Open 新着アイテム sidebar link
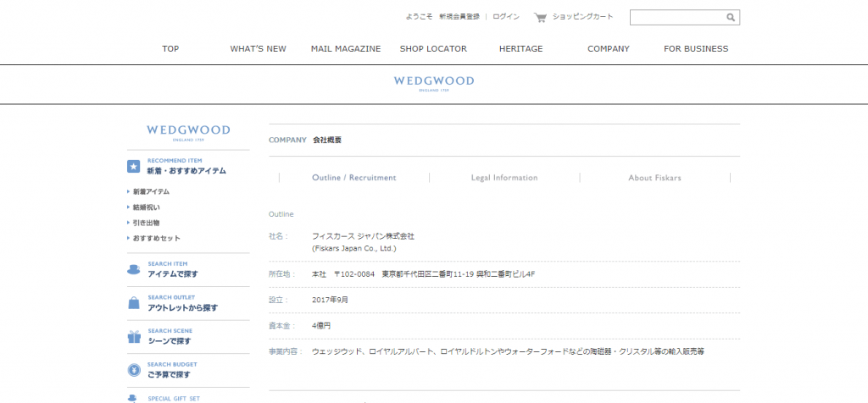The width and height of the screenshot is (868, 403). tap(151, 192)
